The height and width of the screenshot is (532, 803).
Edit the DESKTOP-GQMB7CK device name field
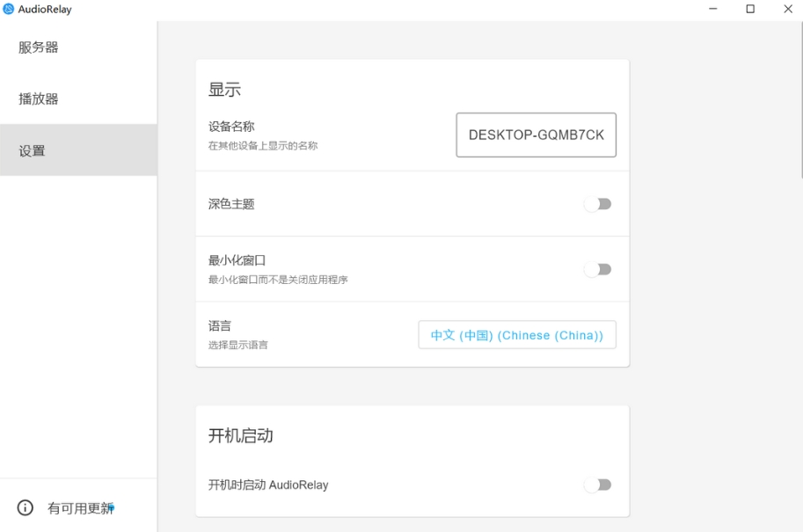click(537, 135)
